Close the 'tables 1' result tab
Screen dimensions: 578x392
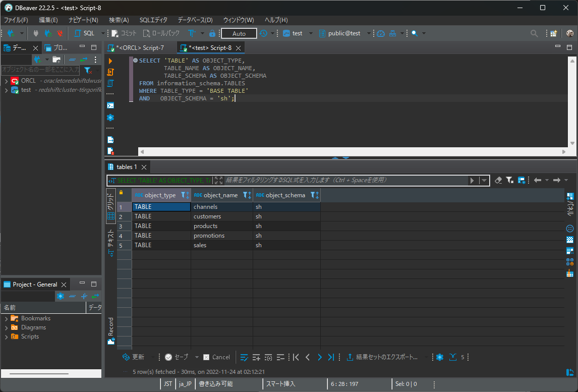[x=144, y=167]
